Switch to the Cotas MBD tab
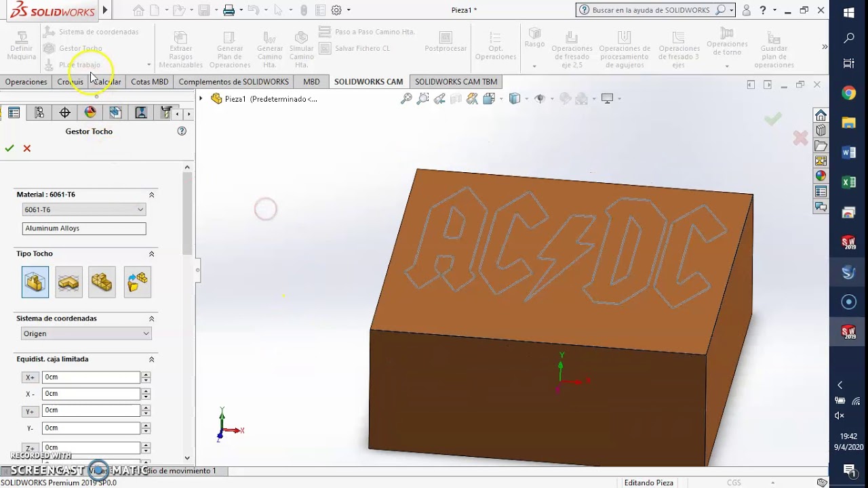This screenshot has width=868, height=488. (x=149, y=81)
